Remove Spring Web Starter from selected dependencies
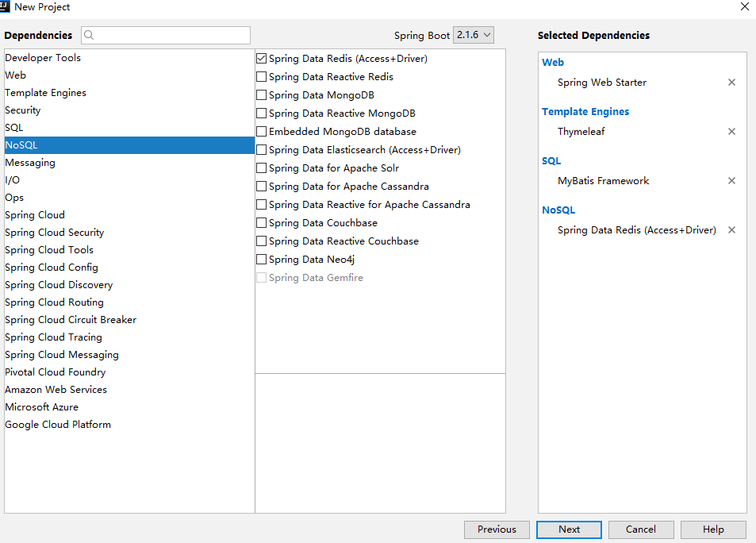The image size is (756, 543). 731,82
